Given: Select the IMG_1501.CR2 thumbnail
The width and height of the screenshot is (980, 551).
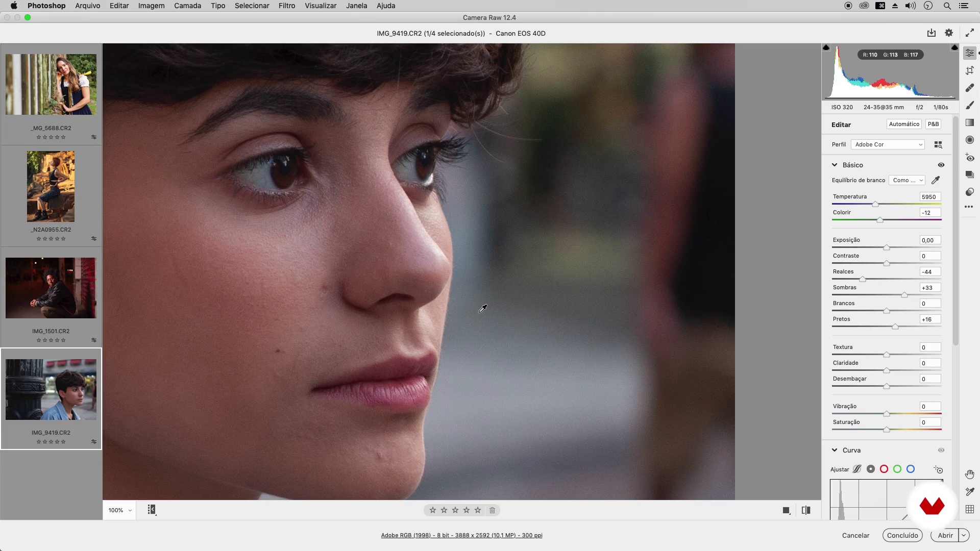Looking at the screenshot, I should [x=51, y=288].
